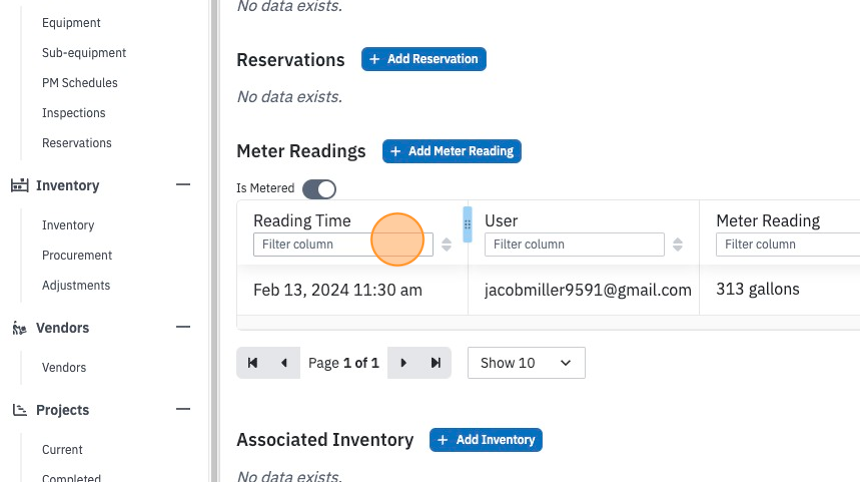Click the User filter column field
Viewport: 860px width, 482px height.
tap(574, 245)
